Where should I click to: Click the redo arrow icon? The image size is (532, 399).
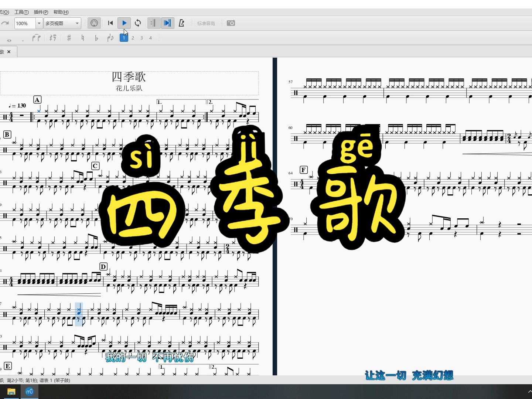coord(5,23)
